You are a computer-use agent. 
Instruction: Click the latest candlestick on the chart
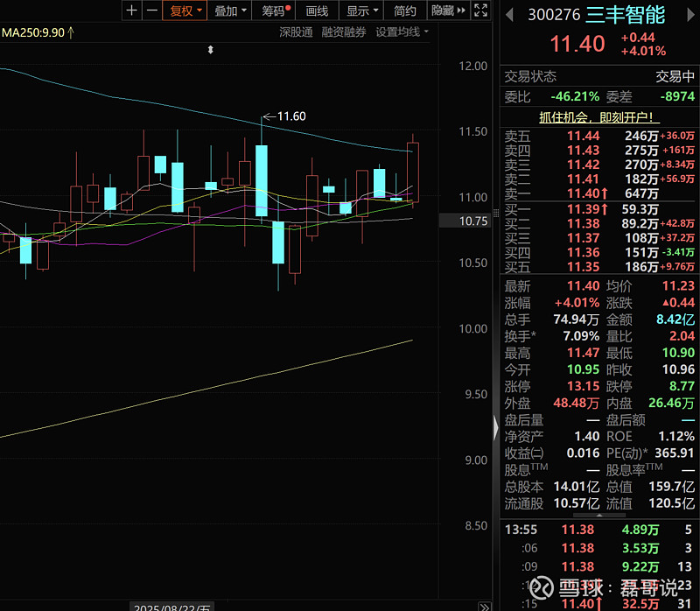tap(412, 172)
